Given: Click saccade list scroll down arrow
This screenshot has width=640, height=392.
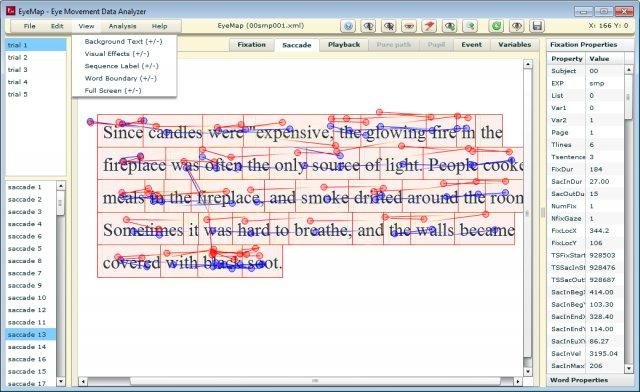Looking at the screenshot, I should click(61, 382).
